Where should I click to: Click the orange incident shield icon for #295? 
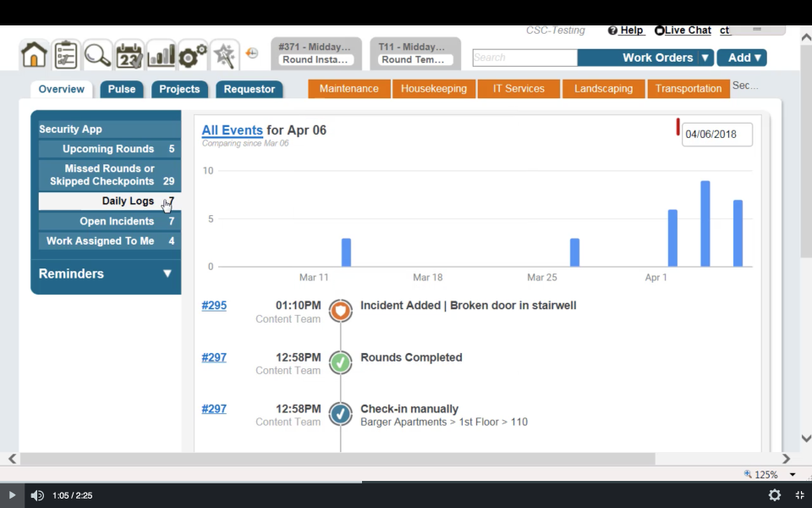340,311
